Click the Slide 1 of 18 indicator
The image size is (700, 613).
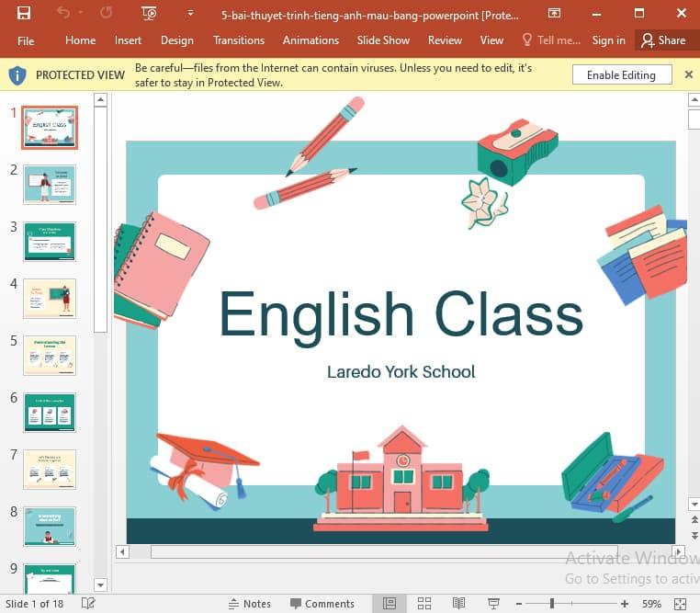34,604
